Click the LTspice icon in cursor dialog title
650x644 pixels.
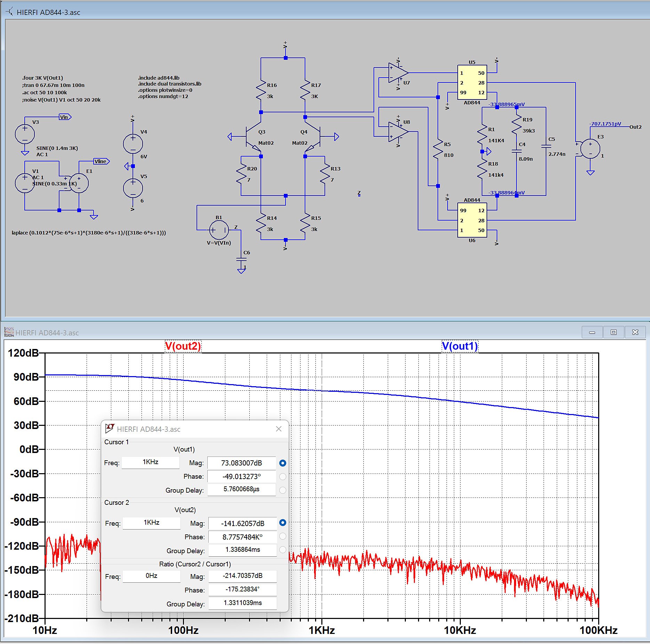coord(110,429)
